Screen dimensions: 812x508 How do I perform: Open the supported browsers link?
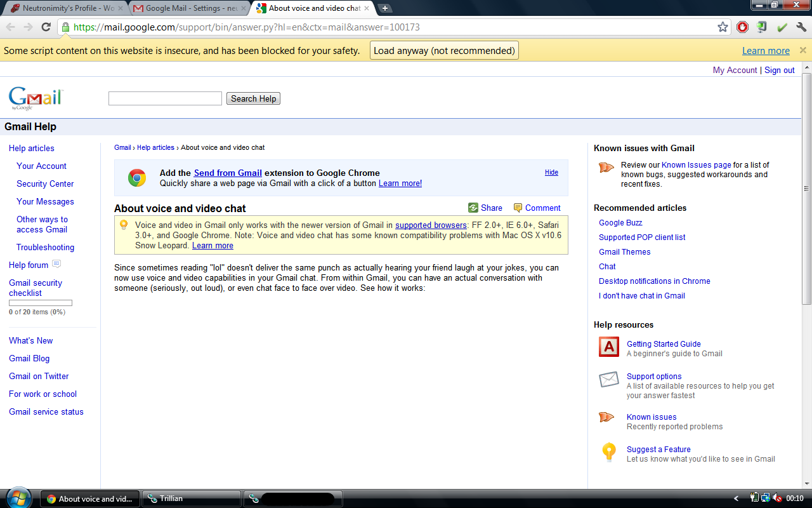pyautogui.click(x=431, y=225)
